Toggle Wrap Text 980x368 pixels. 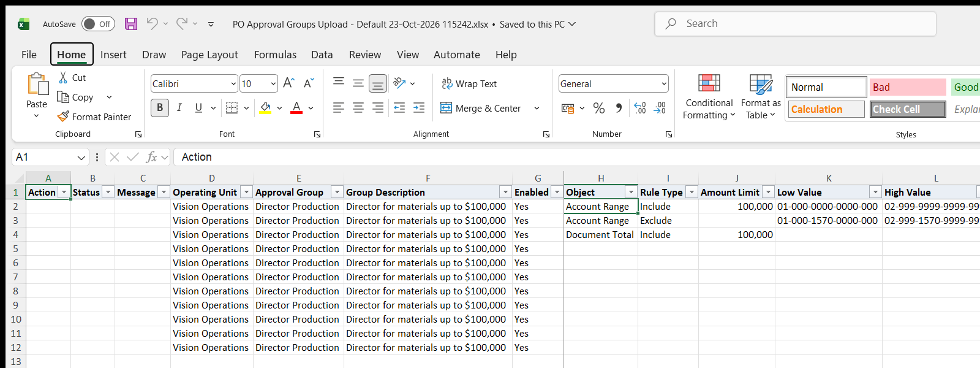[x=469, y=83]
